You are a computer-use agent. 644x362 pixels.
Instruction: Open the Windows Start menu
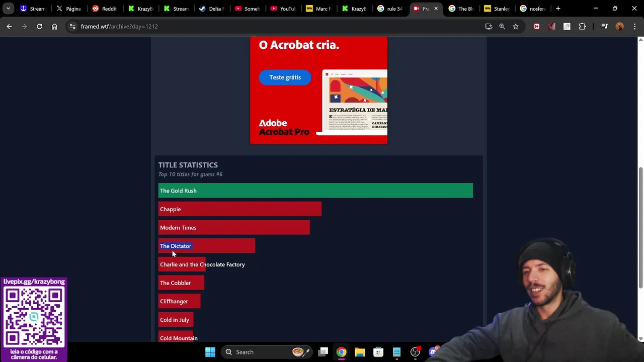click(x=210, y=352)
